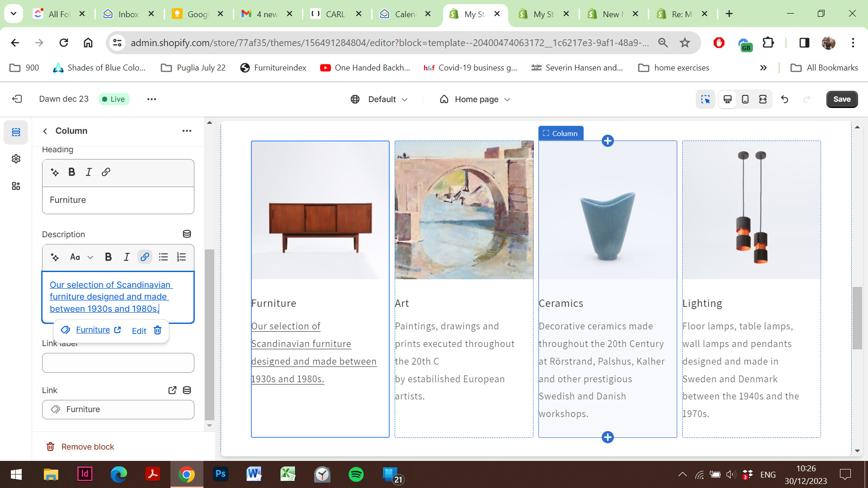Click the undo arrow icon
This screenshot has height=488, width=868.
point(785,99)
